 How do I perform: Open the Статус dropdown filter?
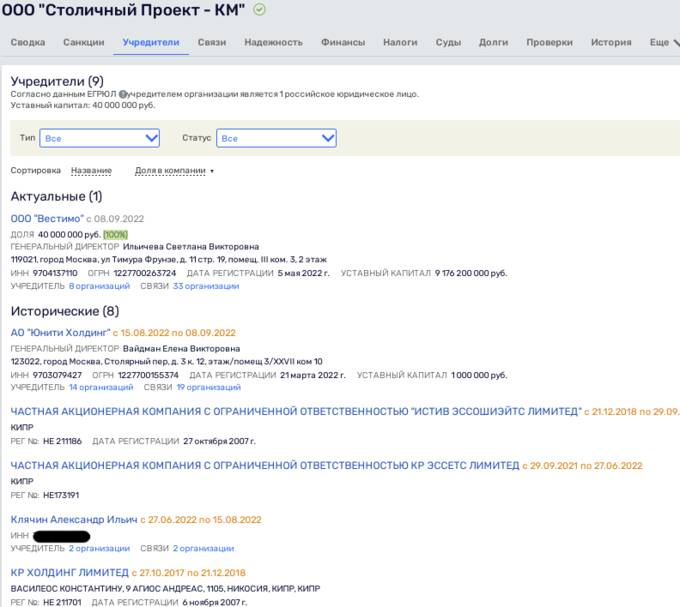click(x=276, y=138)
